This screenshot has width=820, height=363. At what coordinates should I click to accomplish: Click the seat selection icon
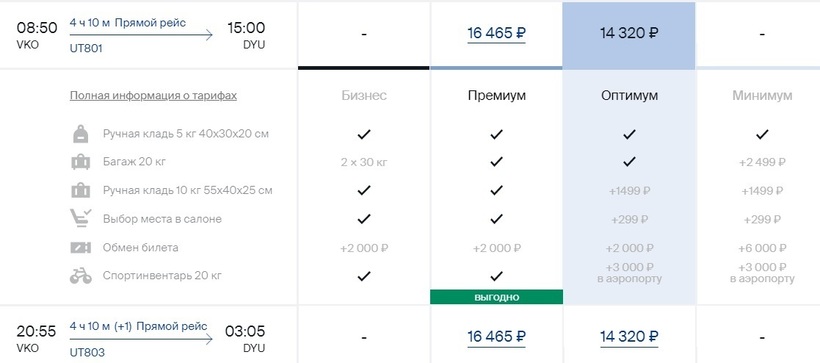click(81, 219)
